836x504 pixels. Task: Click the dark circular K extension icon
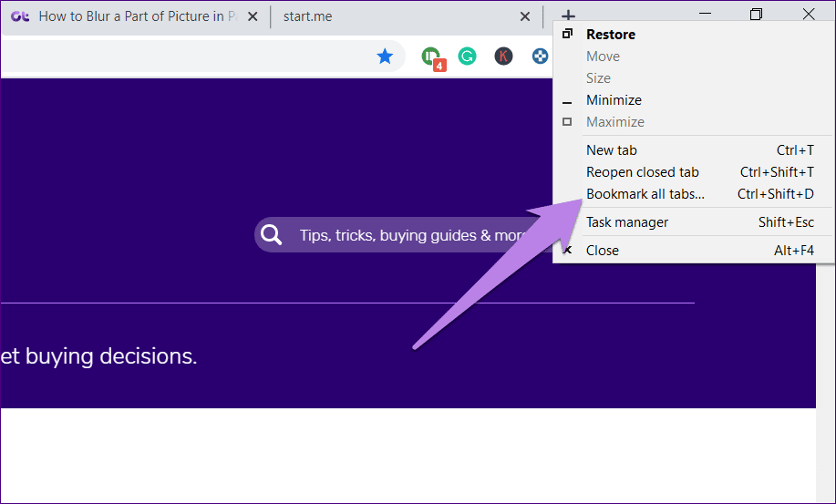click(503, 57)
